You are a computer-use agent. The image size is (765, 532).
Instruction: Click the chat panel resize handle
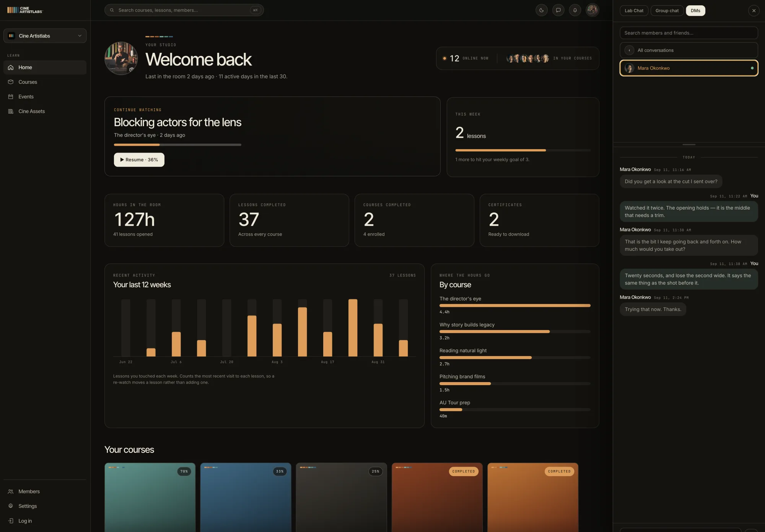[689, 145]
